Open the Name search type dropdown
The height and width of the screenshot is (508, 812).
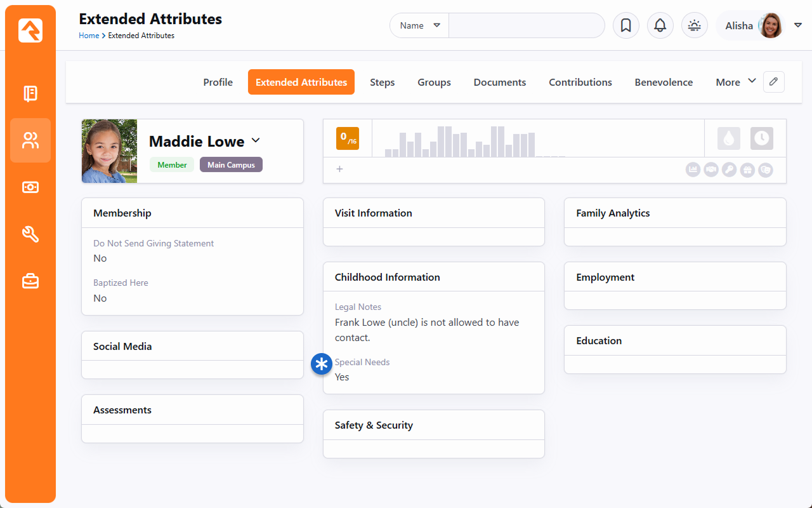click(419, 25)
